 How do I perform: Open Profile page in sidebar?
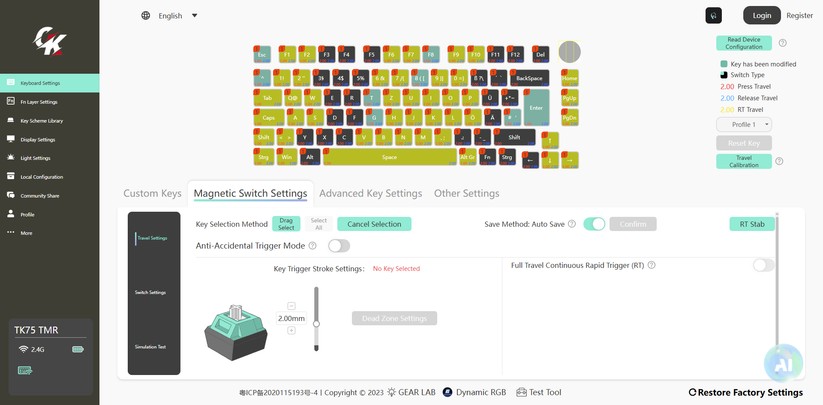[x=49, y=214]
